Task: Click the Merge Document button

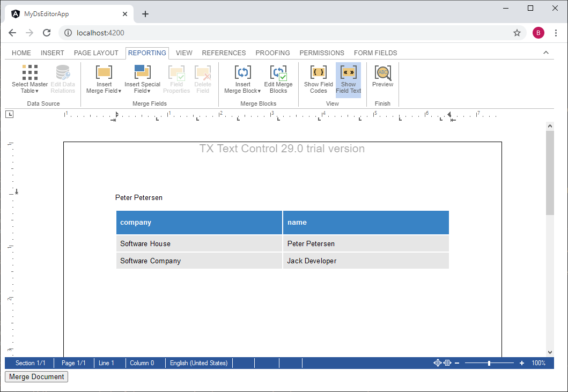Action: tap(36, 377)
